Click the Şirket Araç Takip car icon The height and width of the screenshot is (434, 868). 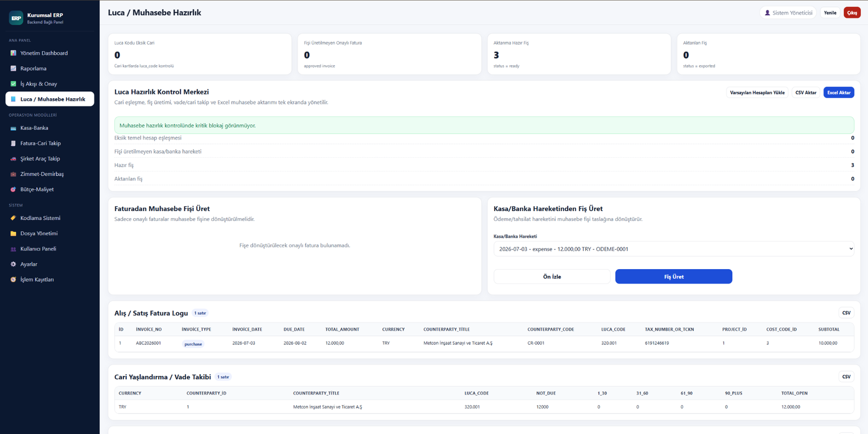tap(14, 159)
